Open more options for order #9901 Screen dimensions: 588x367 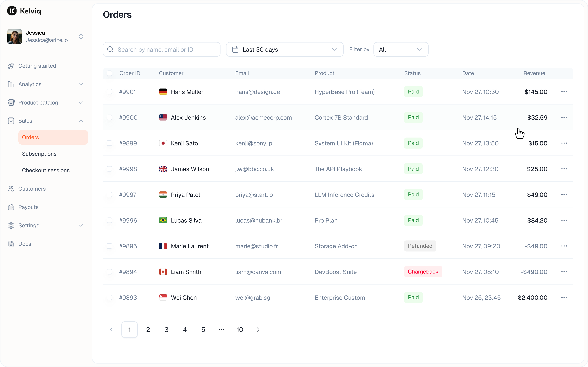[564, 92]
